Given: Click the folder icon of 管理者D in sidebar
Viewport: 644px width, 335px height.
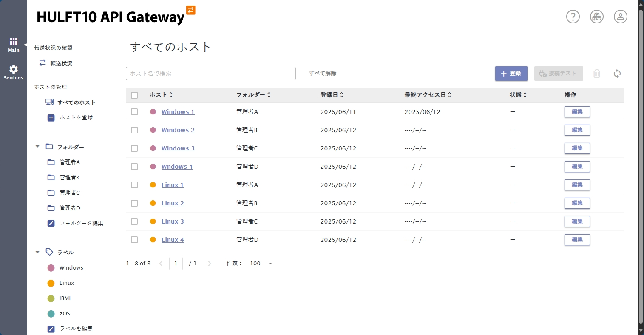Looking at the screenshot, I should [x=51, y=208].
